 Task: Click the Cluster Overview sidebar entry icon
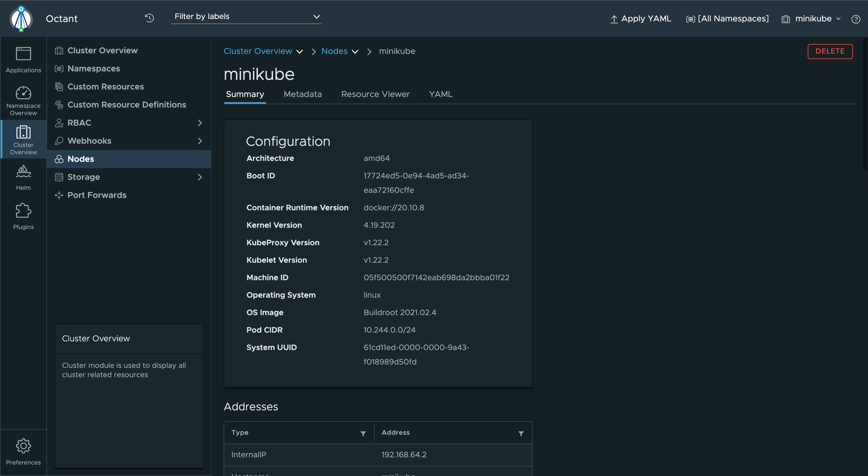(59, 51)
